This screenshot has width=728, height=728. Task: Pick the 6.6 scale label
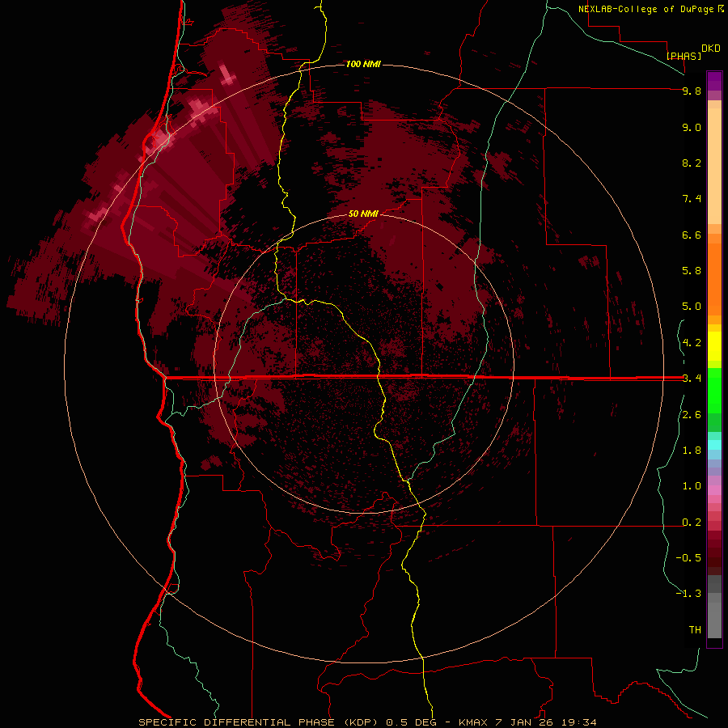pyautogui.click(x=692, y=235)
